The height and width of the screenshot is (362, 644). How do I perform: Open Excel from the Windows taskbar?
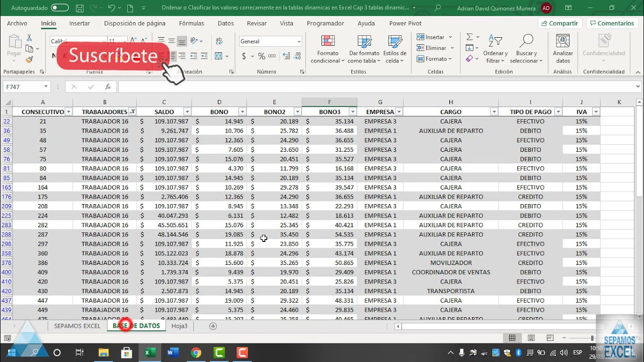coord(149,352)
